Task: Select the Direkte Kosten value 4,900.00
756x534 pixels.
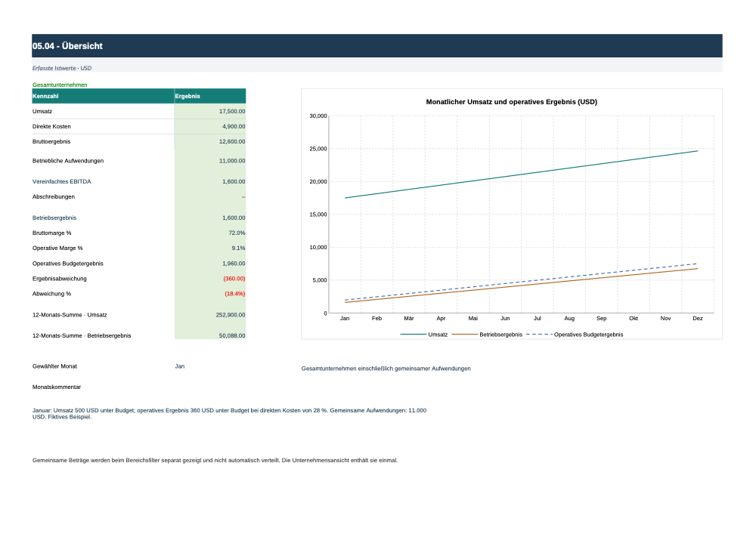Action: pyautogui.click(x=234, y=127)
